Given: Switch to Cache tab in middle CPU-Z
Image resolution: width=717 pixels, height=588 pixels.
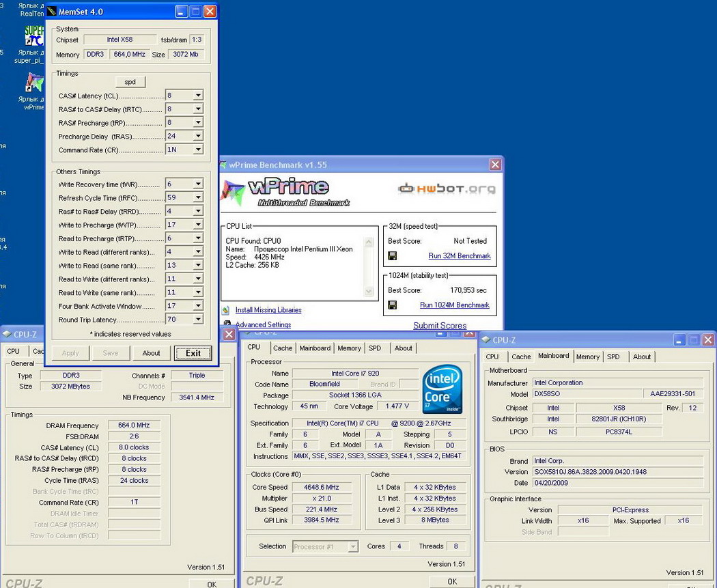Looking at the screenshot, I should (283, 348).
